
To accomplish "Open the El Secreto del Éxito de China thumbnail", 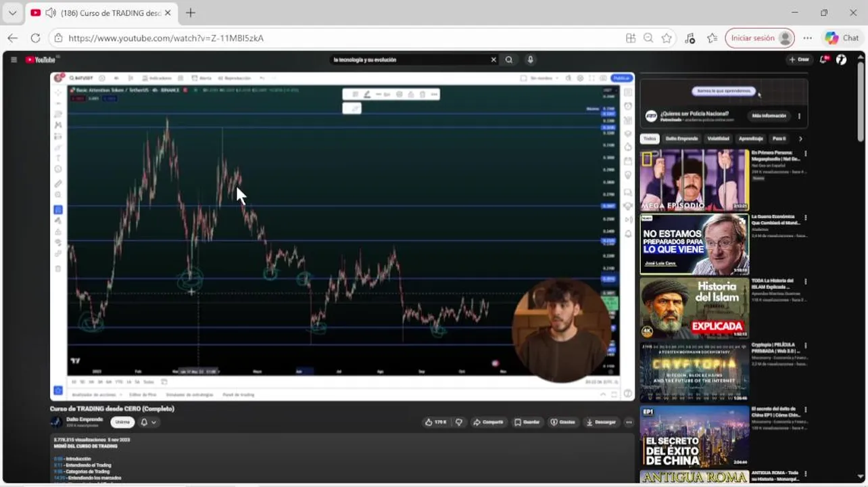I will coord(694,437).
